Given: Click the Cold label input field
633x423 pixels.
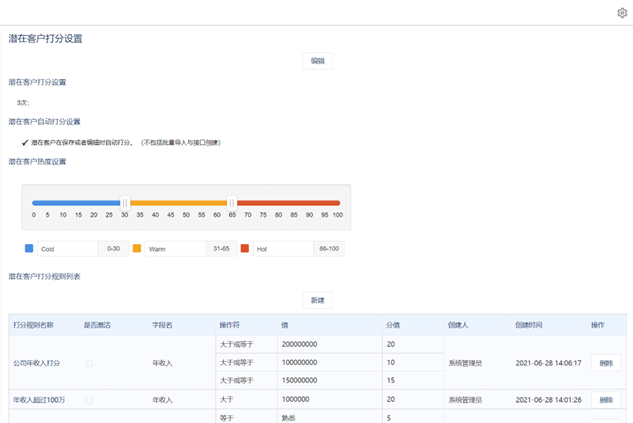Looking at the screenshot, I should coord(66,249).
